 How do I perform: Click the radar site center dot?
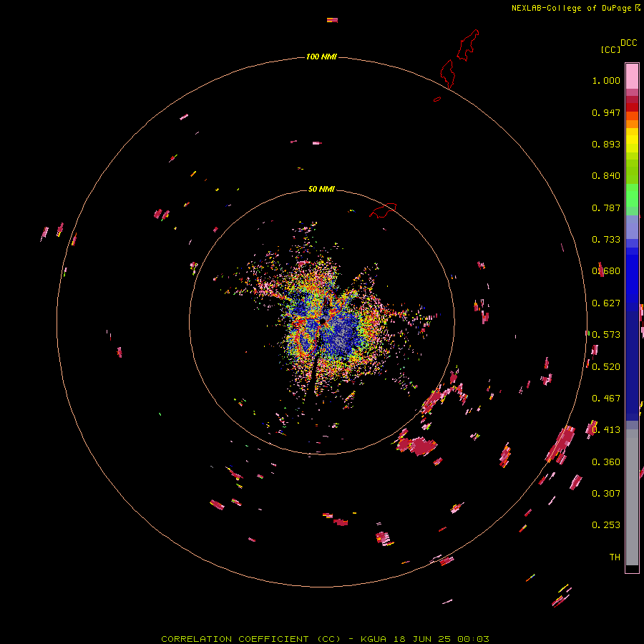323,321
